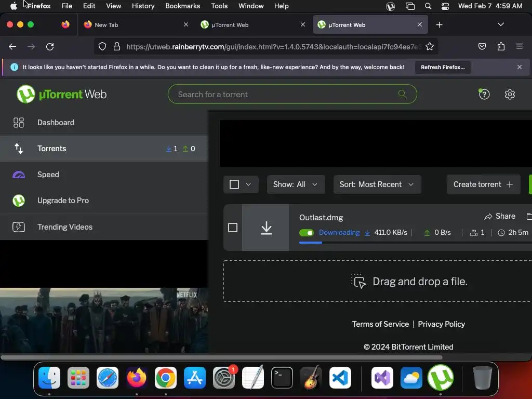Click the torrents downloading count indicator
Image resolution: width=532 pixels, height=399 pixels.
(171, 149)
